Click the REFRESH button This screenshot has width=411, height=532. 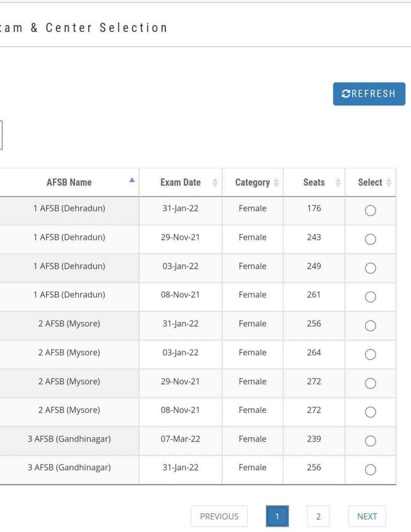pyautogui.click(x=369, y=94)
